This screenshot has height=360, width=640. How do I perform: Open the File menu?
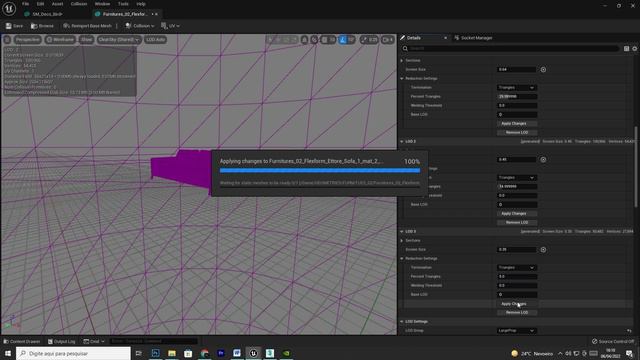(x=25, y=4)
